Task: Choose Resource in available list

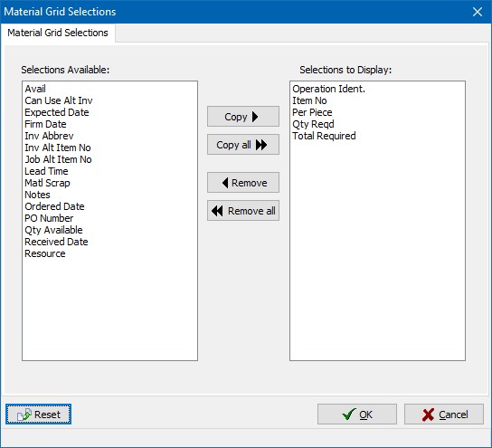Action: [x=45, y=253]
